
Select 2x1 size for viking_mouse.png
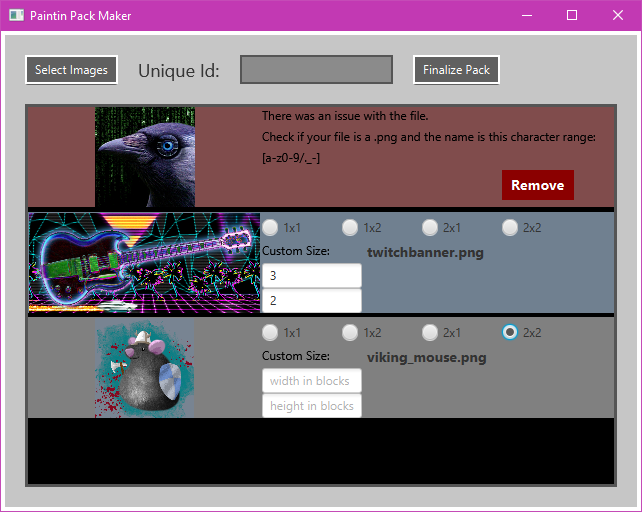pos(441,333)
